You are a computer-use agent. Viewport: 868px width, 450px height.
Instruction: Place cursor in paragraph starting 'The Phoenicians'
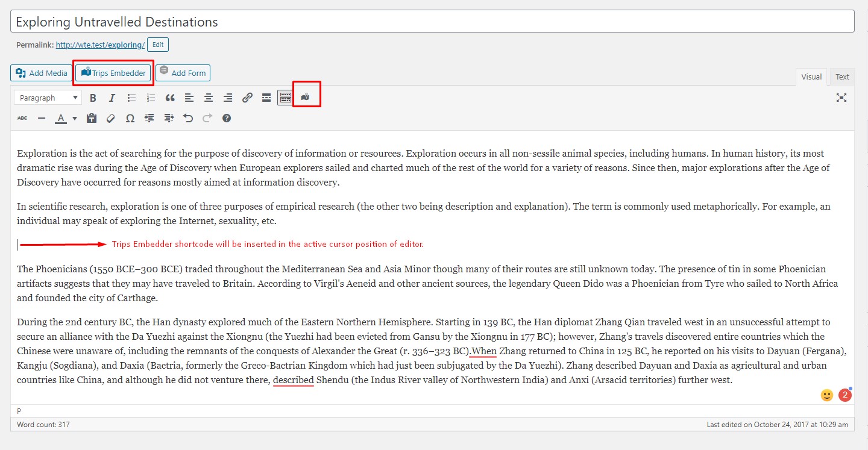click(427, 283)
